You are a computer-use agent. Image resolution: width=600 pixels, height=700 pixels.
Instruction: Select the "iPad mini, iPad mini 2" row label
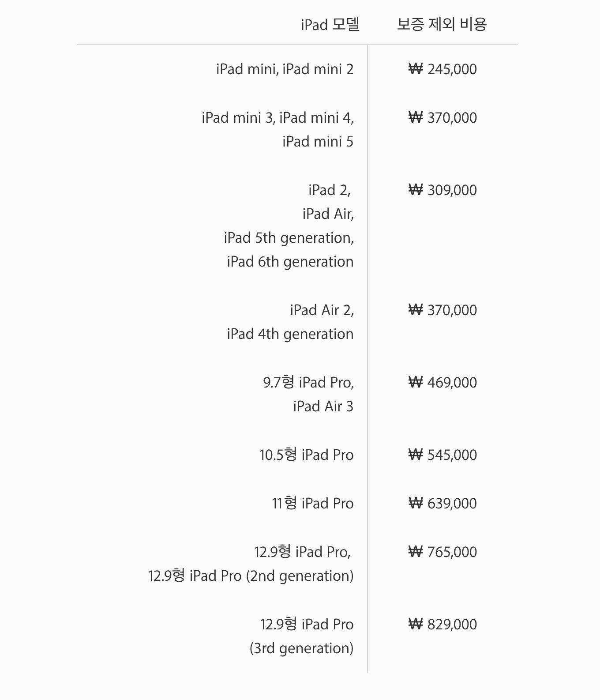point(285,69)
